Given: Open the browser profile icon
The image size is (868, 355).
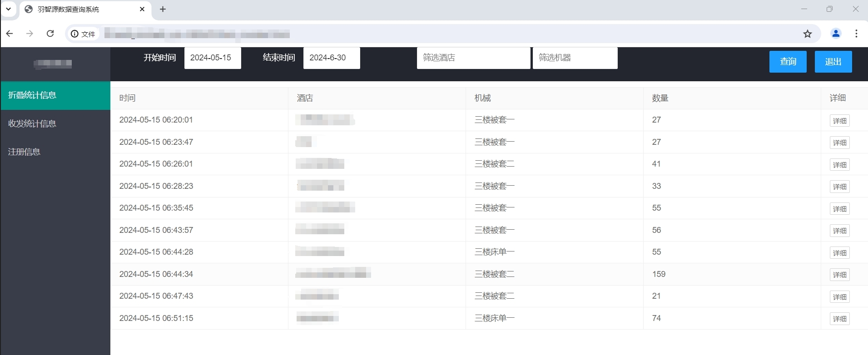Looking at the screenshot, I should pos(836,34).
